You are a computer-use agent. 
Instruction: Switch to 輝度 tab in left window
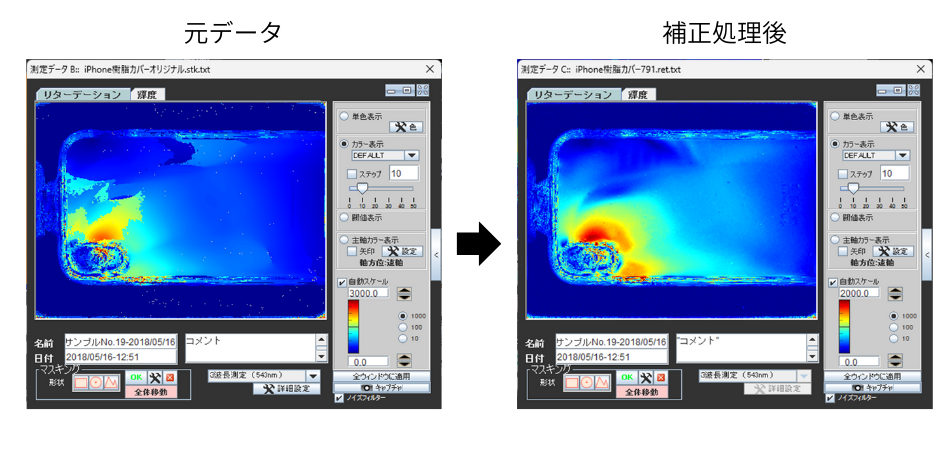146,95
